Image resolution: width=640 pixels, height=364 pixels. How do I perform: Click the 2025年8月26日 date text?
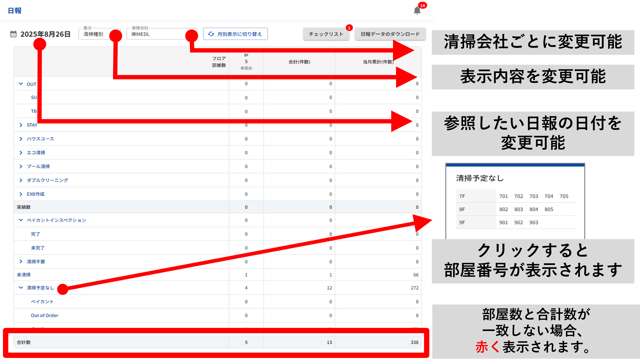click(45, 34)
